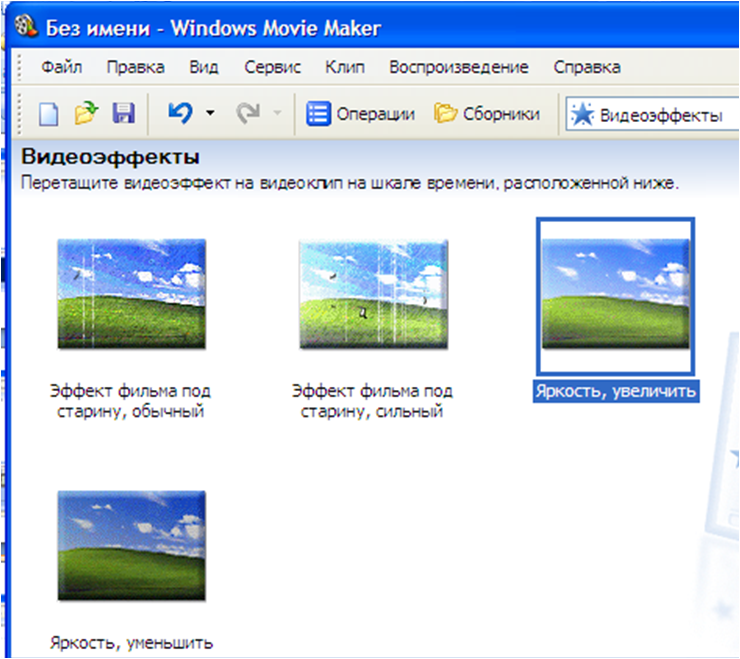The image size is (740, 659).
Task: Open the Видеоэффекты collection combo box
Action: pyautogui.click(x=652, y=115)
